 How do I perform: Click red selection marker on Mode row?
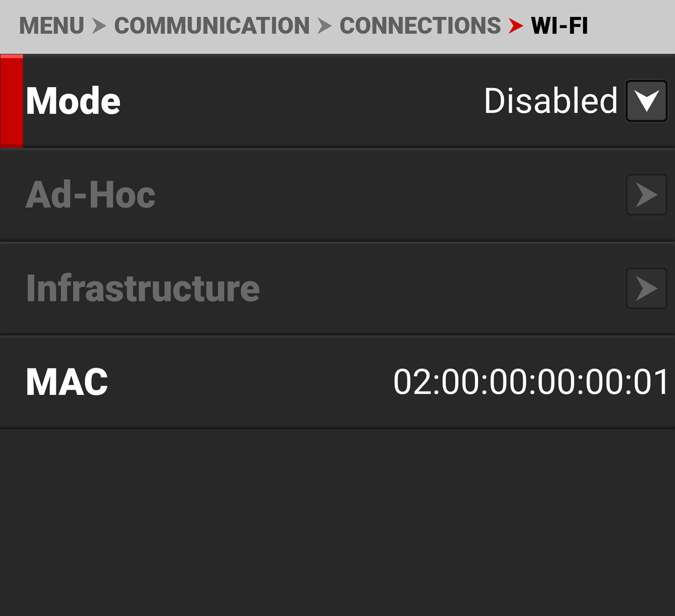[x=12, y=101]
